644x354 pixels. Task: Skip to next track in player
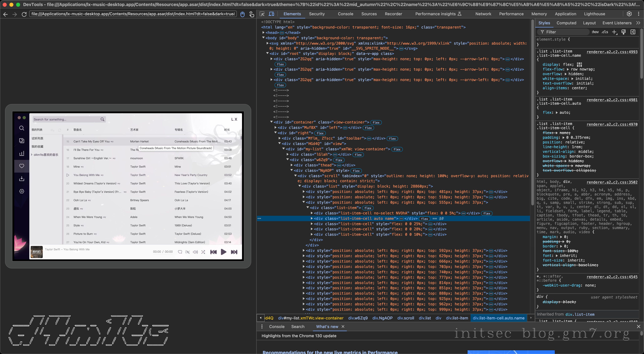(234, 252)
